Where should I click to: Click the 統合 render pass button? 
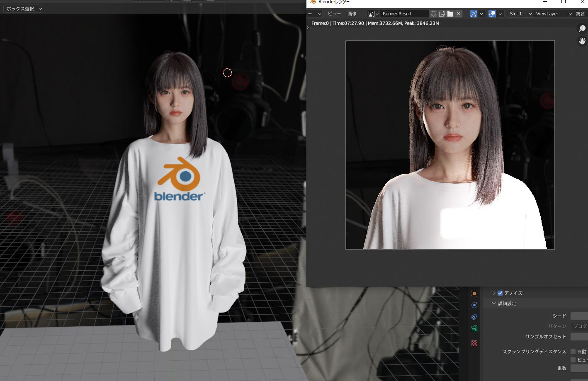581,14
